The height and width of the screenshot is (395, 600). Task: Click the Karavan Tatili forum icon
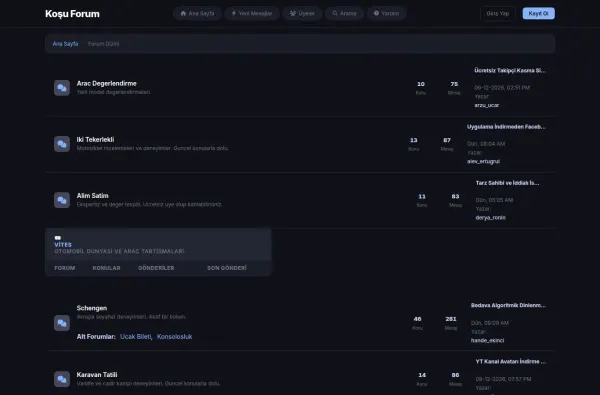62,379
